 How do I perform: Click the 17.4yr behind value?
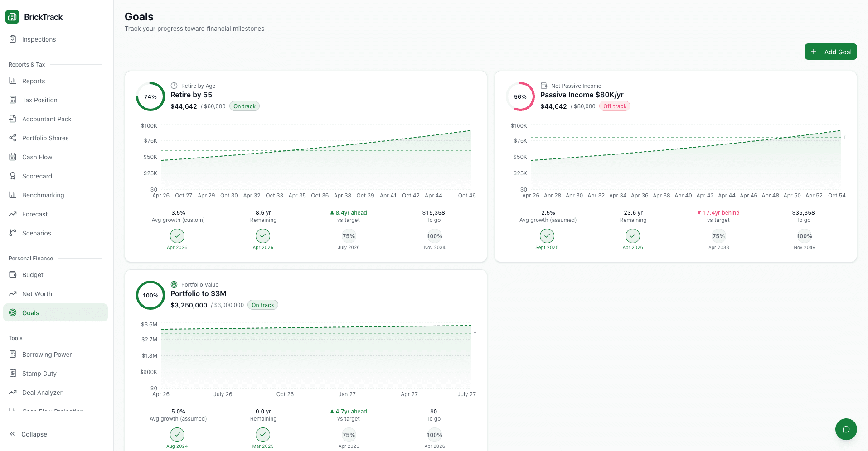pos(718,212)
